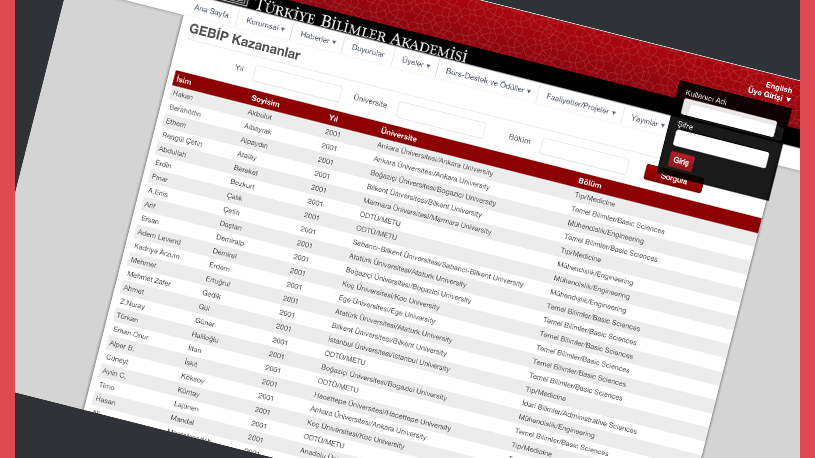Select surname Lajunen in table
Image resolution: width=815 pixels, height=458 pixels.
pos(186,405)
